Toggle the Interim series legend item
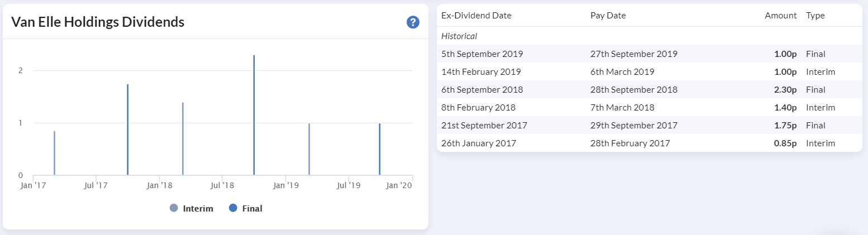The image size is (868, 235). [198, 208]
